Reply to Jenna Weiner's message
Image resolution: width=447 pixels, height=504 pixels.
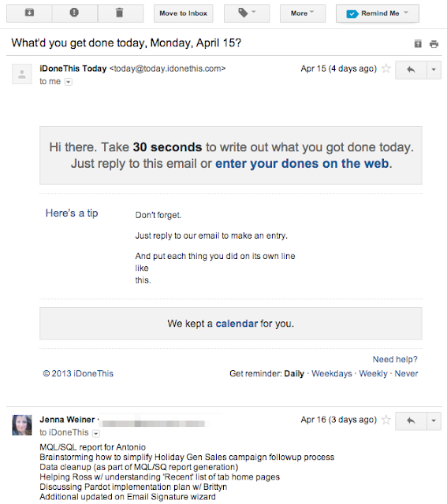tap(411, 421)
